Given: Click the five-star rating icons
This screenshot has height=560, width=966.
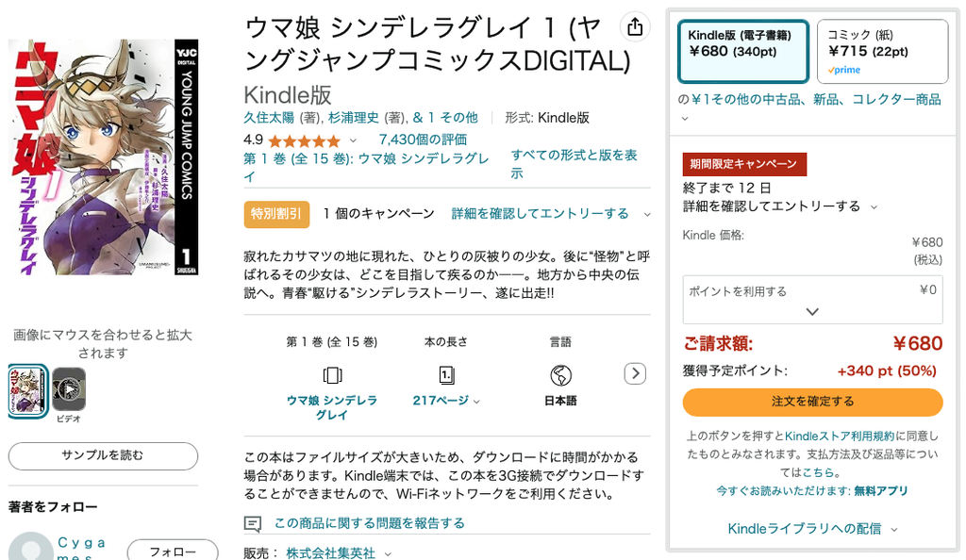Looking at the screenshot, I should 304,140.
